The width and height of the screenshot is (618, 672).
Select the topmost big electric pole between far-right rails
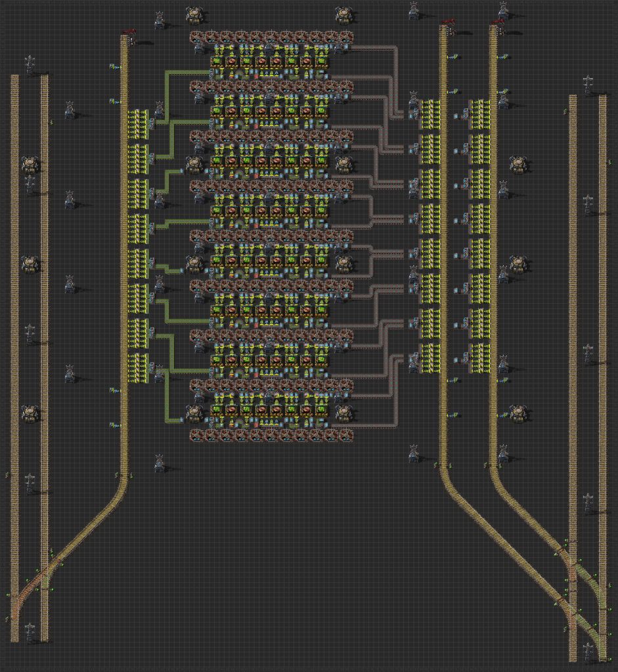point(589,86)
